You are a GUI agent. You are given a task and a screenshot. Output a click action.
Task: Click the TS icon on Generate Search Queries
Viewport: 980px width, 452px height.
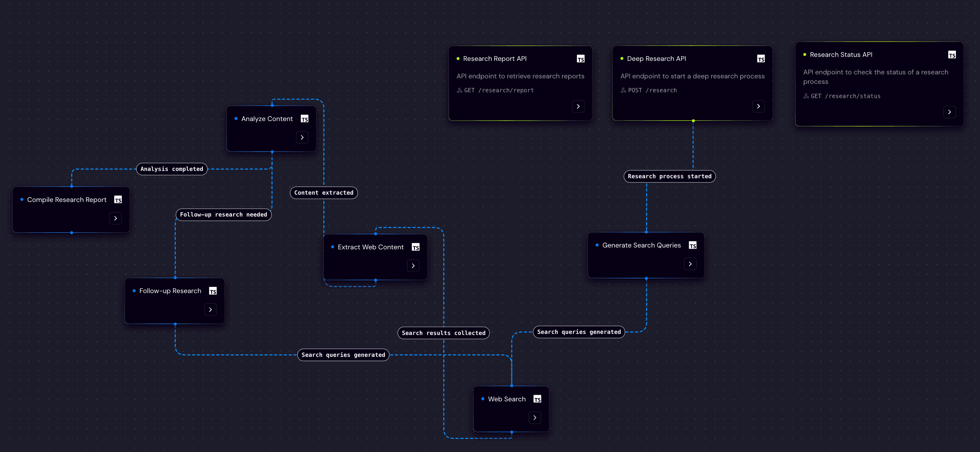click(692, 245)
